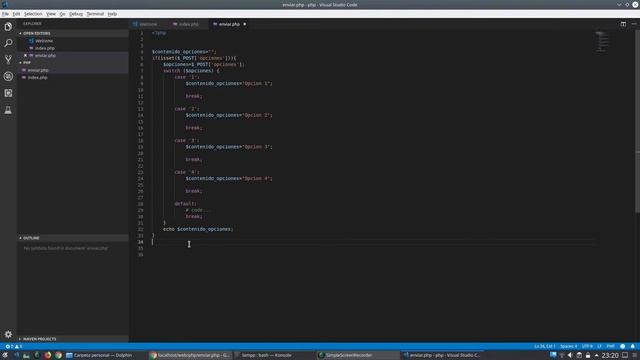
Task: Expand the Maven Projects section
Action: click(73, 339)
